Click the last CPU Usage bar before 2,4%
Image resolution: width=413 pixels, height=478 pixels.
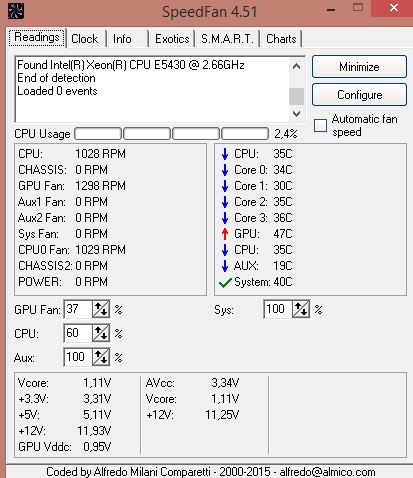point(245,134)
